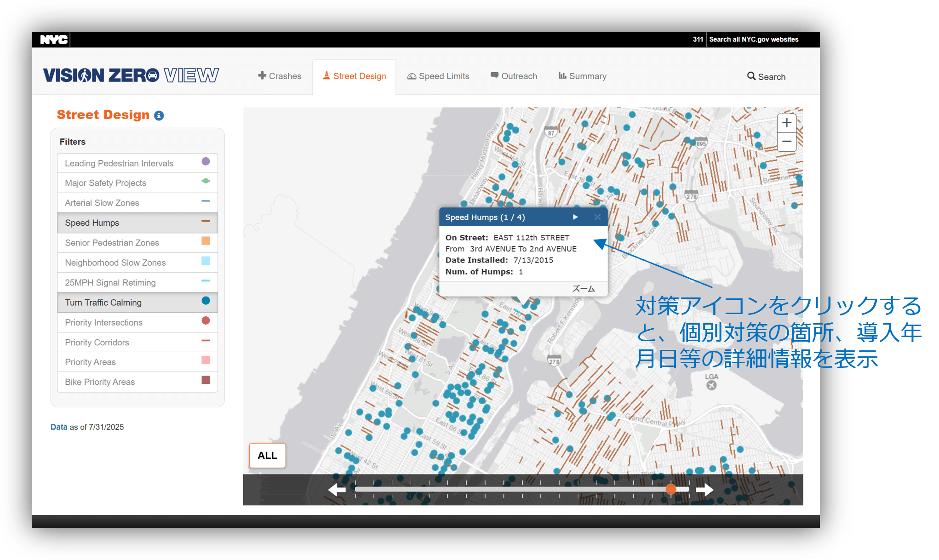939x560 pixels.
Task: Click the Street Design info icon
Action: point(159,115)
